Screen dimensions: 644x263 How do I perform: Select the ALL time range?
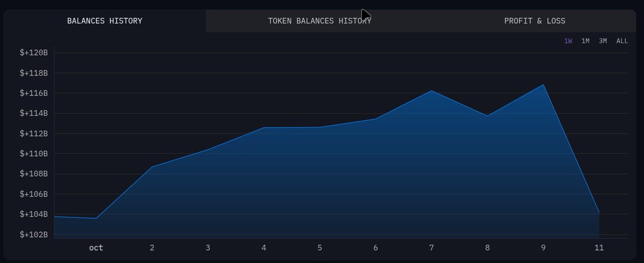coord(622,41)
